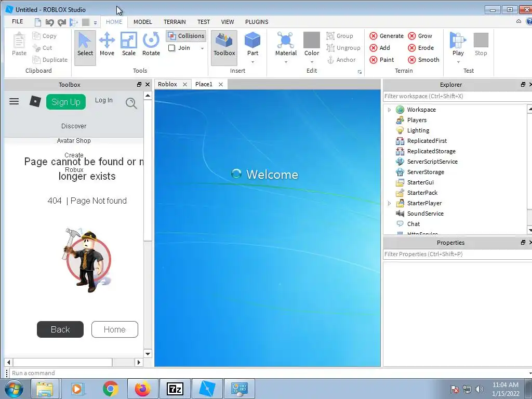Open the Color dropdown arrow
The image size is (532, 399).
click(x=312, y=62)
